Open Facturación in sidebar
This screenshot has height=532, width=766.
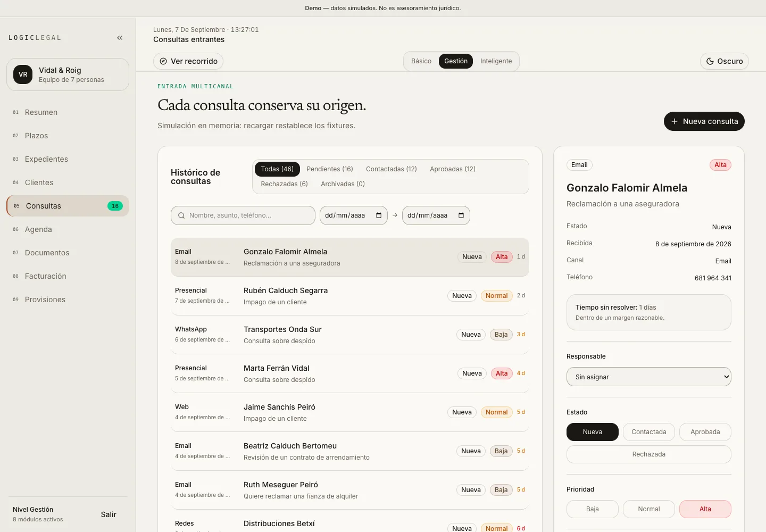click(68, 276)
